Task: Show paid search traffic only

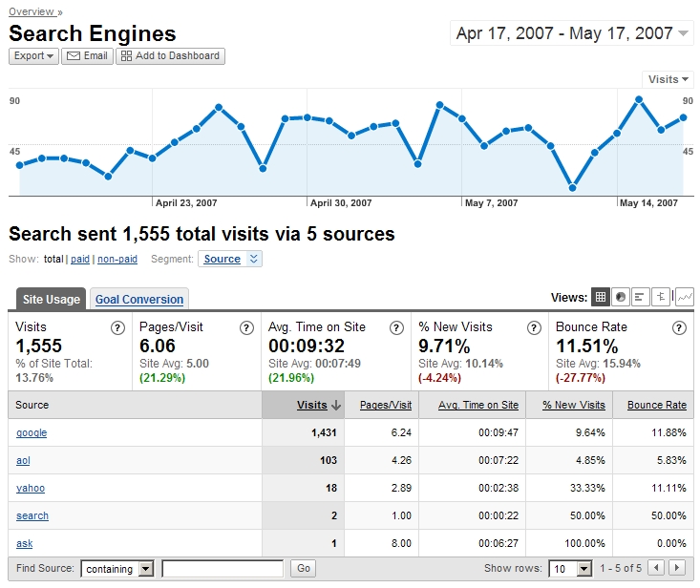Action: click(80, 259)
